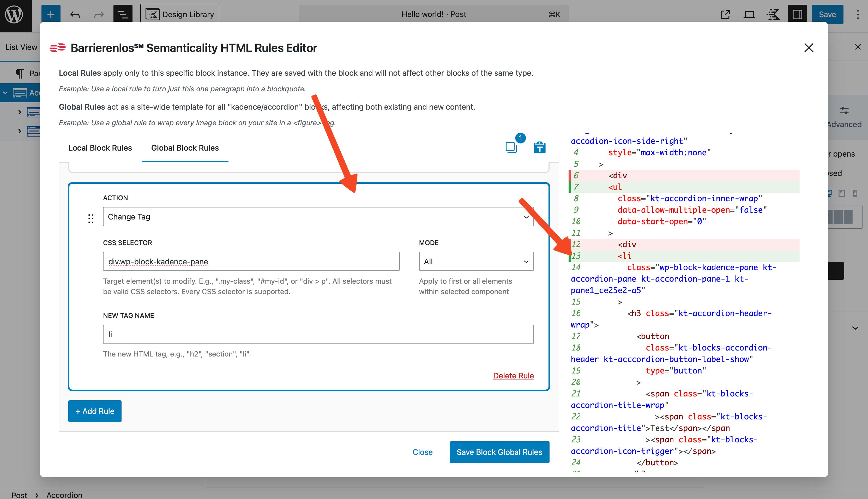Click the WordPress logo icon
Screen dimensions: 868x499
point(14,14)
